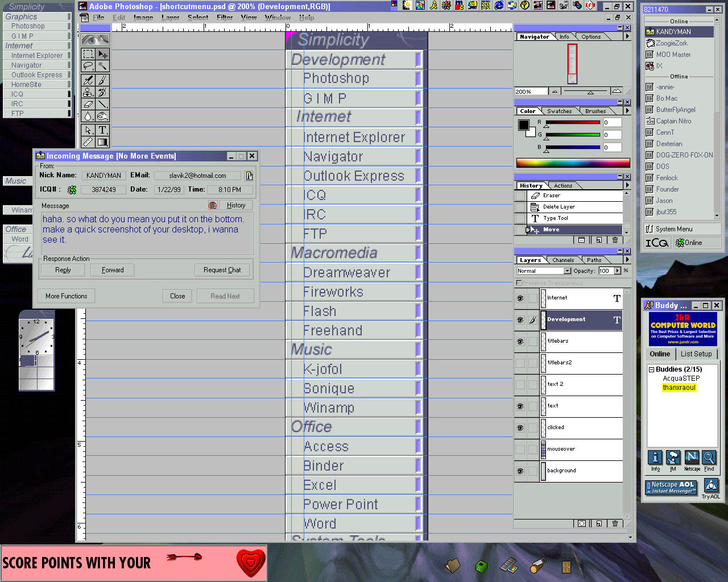Open message History button

pyautogui.click(x=236, y=205)
